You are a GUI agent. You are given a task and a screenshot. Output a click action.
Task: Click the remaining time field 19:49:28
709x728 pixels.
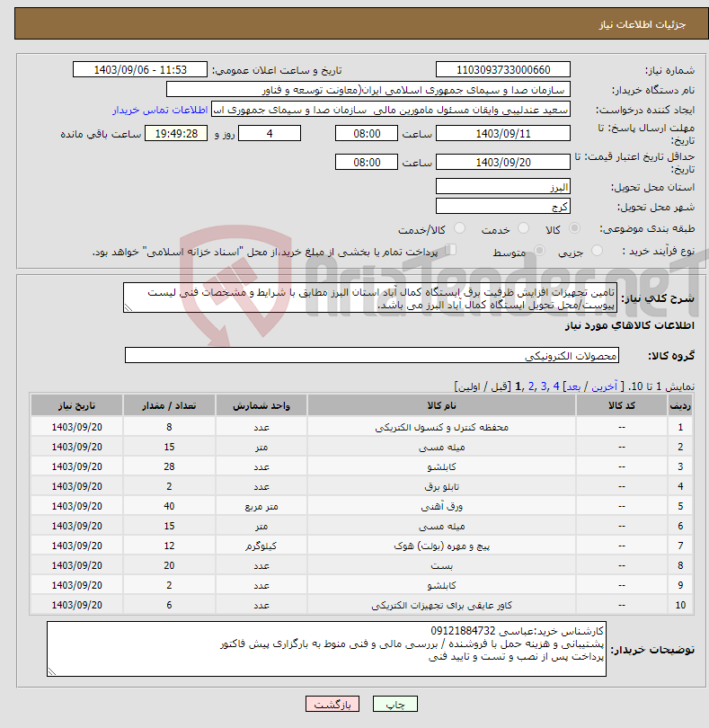click(176, 134)
